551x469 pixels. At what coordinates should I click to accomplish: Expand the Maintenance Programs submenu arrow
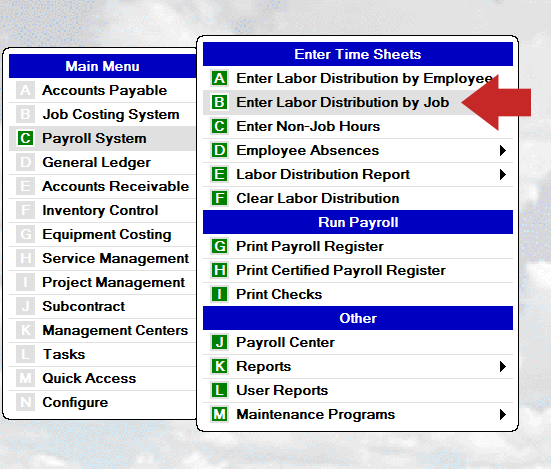point(503,414)
